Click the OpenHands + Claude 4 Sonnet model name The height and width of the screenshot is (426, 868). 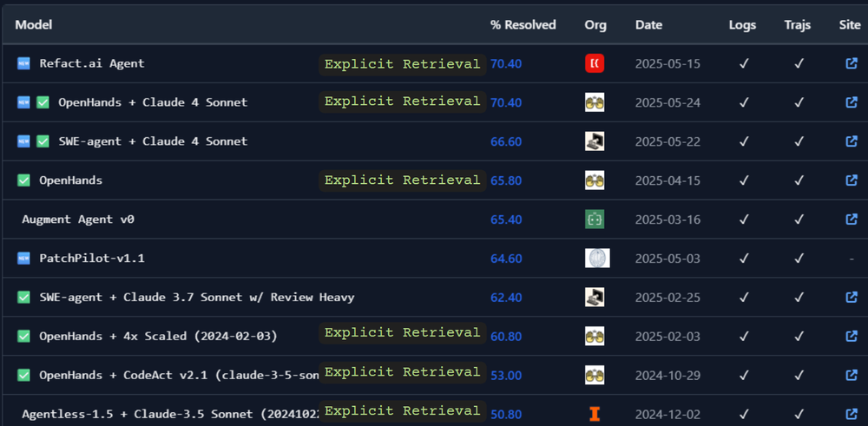pyautogui.click(x=152, y=102)
